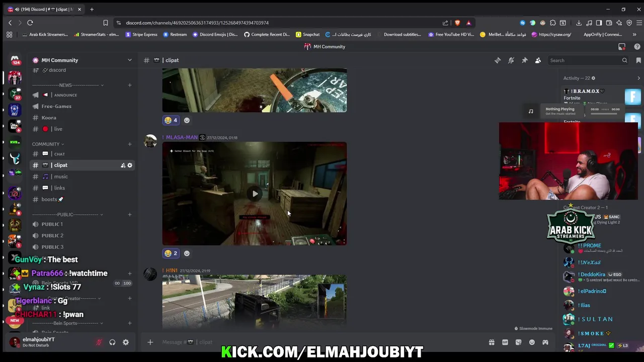Open the Free-Games channel
The width and height of the screenshot is (644, 362).
[x=82, y=107]
